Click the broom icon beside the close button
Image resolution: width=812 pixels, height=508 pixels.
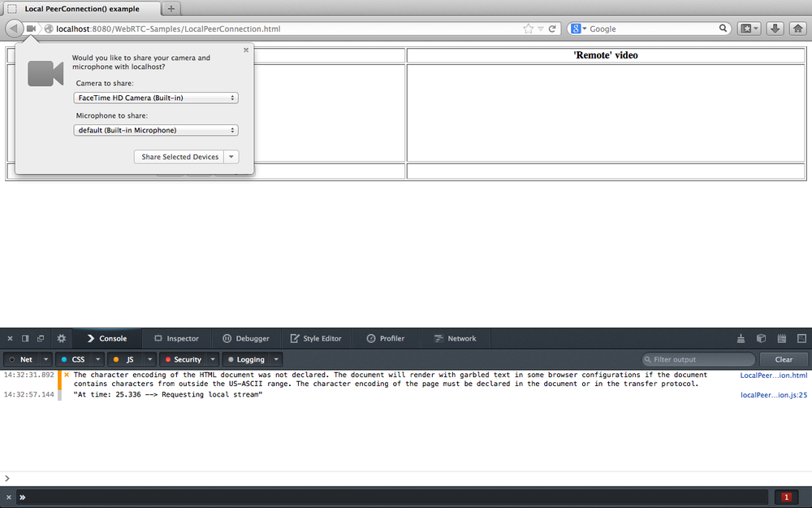[x=741, y=338]
